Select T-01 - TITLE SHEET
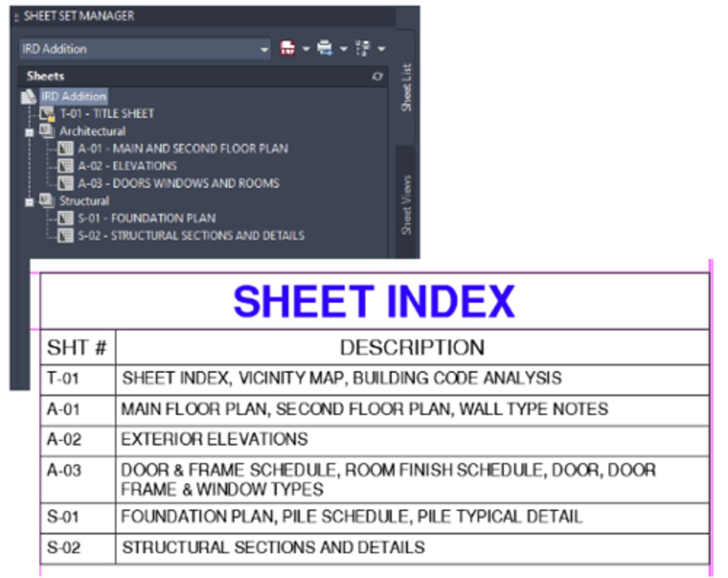The image size is (728, 578). point(107,114)
